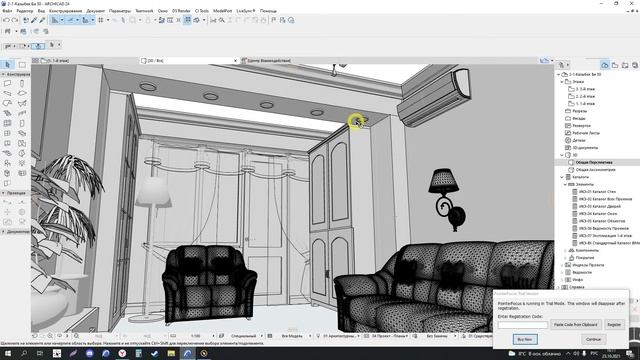Viewport: 640px width, 360px height.
Task: Open the Вся Модель dropdown in bottom bar
Action: [310, 336]
